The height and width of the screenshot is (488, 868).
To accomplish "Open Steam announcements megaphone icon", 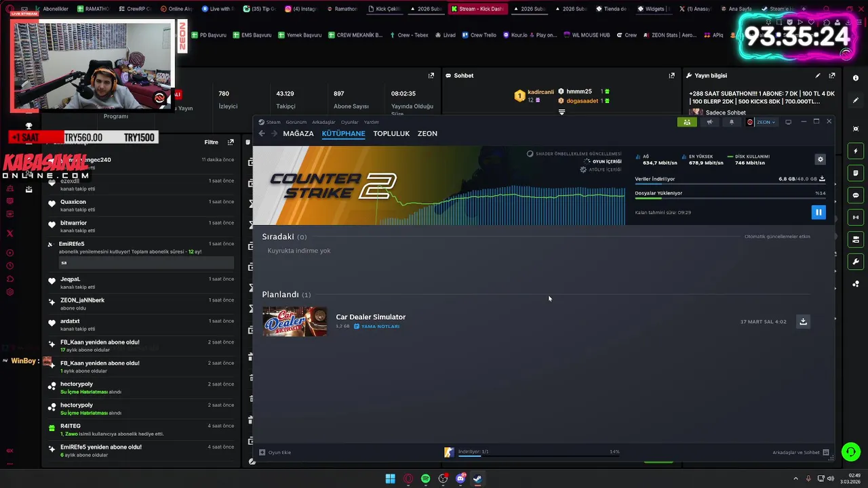I will pyautogui.click(x=709, y=122).
